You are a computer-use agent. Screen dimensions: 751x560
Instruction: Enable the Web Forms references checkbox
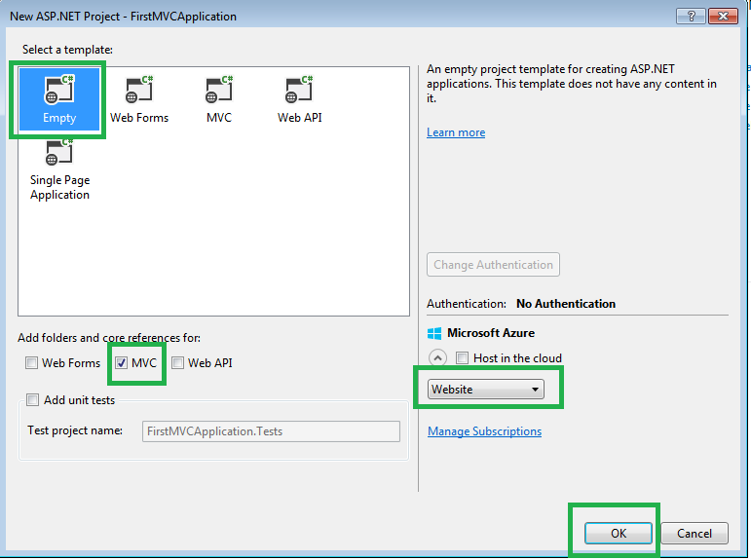tap(31, 363)
